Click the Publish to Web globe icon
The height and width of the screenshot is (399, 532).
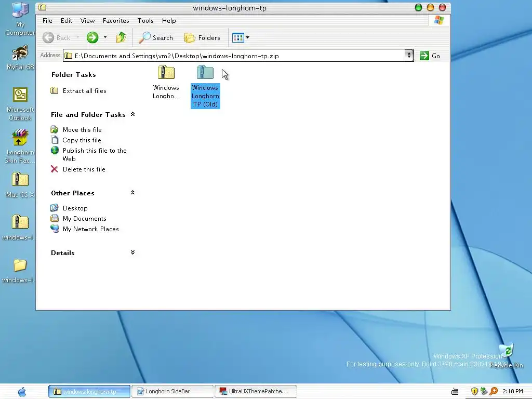pos(54,150)
